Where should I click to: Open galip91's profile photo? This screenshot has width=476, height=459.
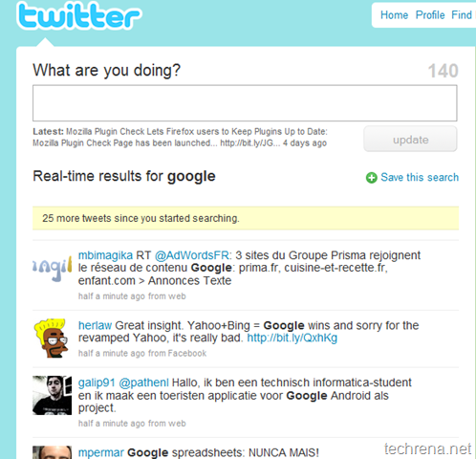53,395
